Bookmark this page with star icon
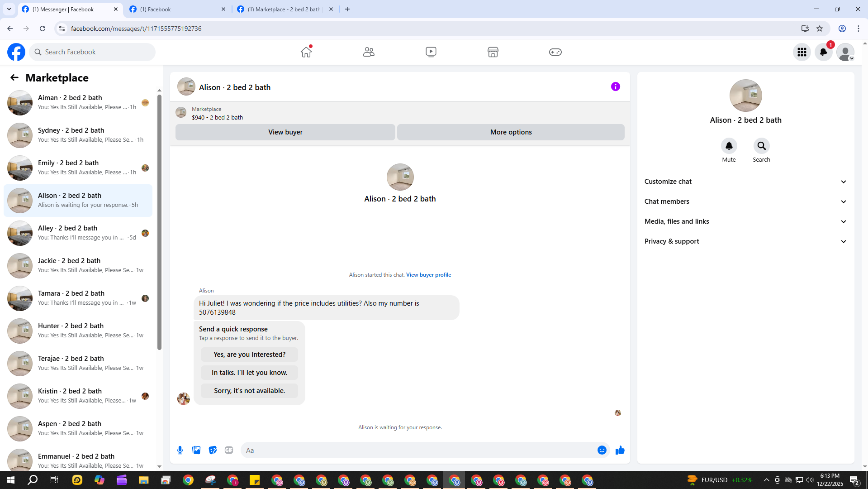This screenshot has height=489, width=868. pos(820,29)
